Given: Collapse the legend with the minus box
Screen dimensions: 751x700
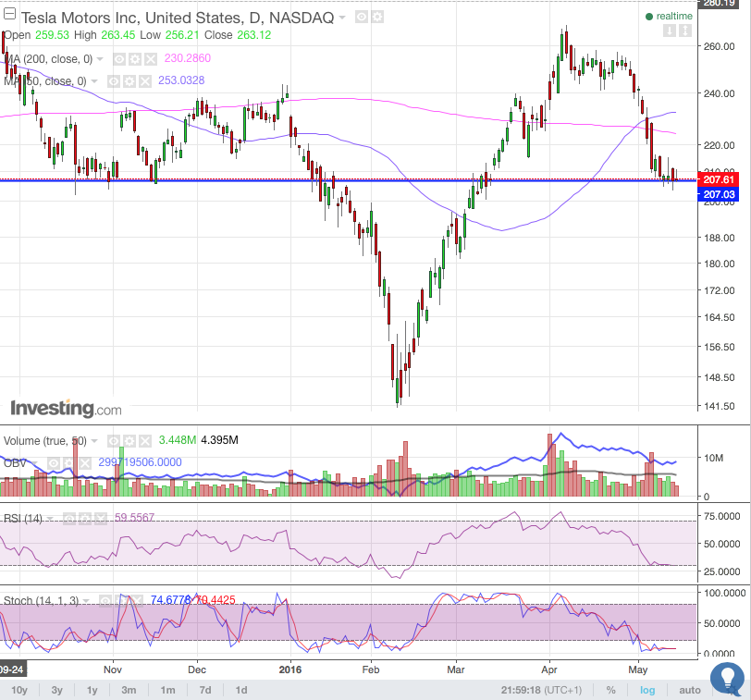Looking at the screenshot, I should tap(9, 13).
